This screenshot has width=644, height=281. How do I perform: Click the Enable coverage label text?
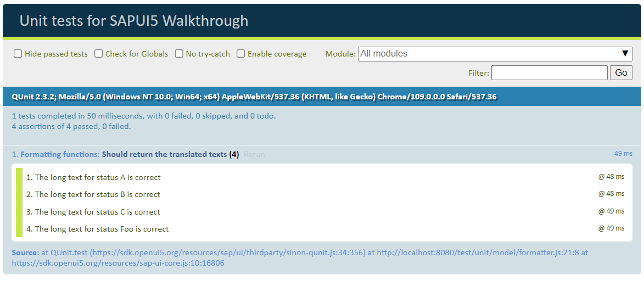coord(277,54)
